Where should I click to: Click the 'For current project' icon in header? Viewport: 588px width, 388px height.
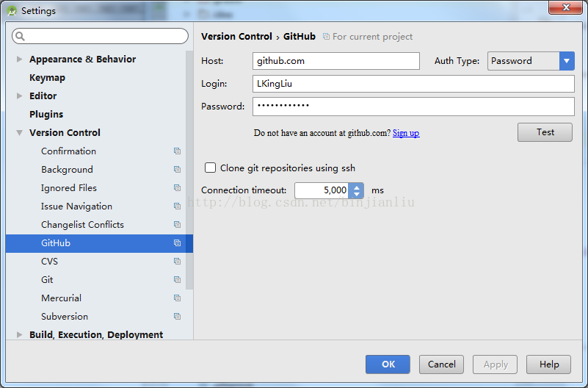(326, 37)
